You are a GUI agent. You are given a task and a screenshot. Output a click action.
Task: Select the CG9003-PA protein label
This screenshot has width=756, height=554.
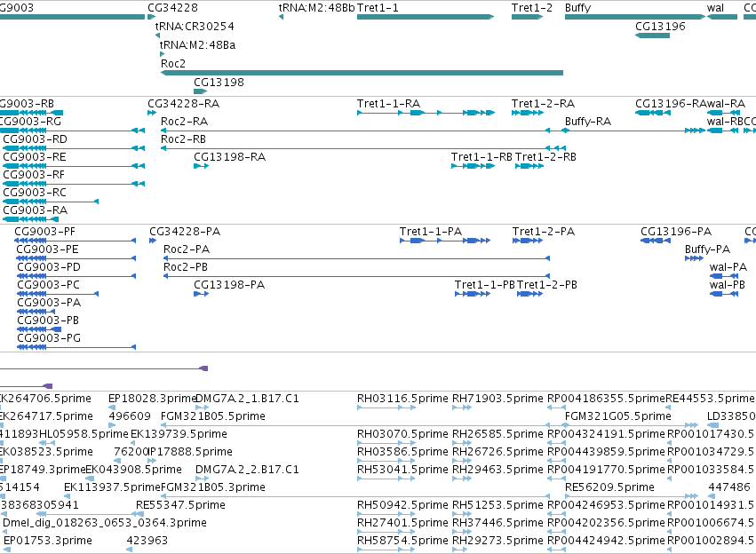coord(49,303)
